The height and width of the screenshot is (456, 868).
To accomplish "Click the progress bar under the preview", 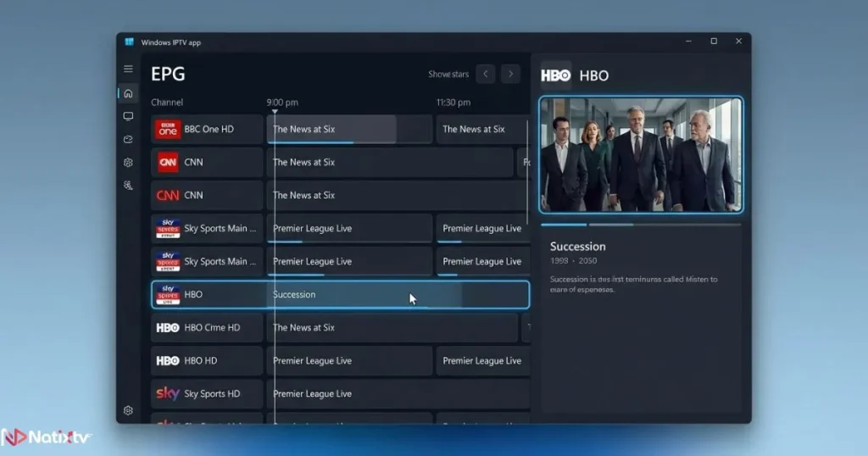I will 641,225.
